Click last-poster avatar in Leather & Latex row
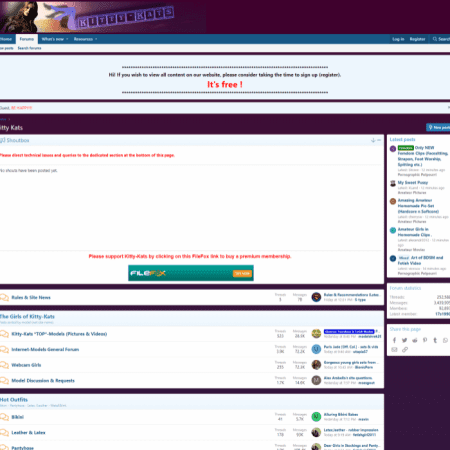The width and height of the screenshot is (450, 450). [316, 432]
